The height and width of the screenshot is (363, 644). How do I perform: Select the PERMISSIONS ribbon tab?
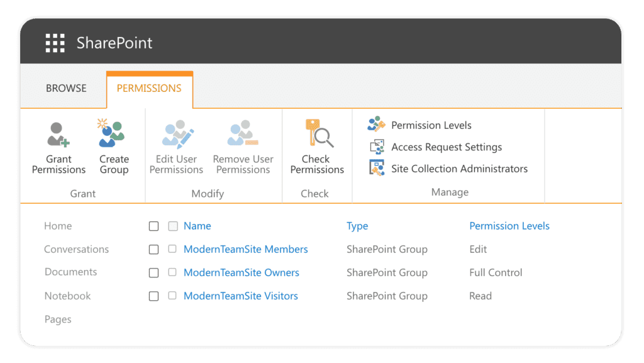[x=149, y=88]
